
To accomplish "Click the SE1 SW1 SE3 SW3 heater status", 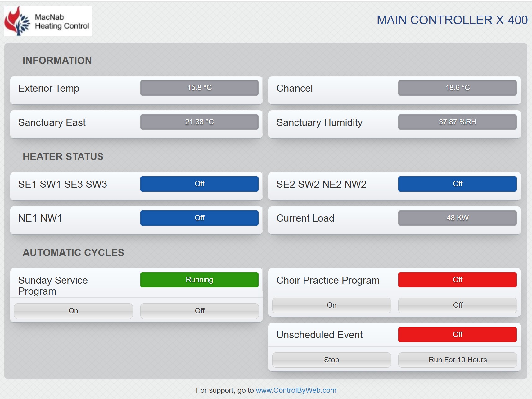I will (199, 184).
